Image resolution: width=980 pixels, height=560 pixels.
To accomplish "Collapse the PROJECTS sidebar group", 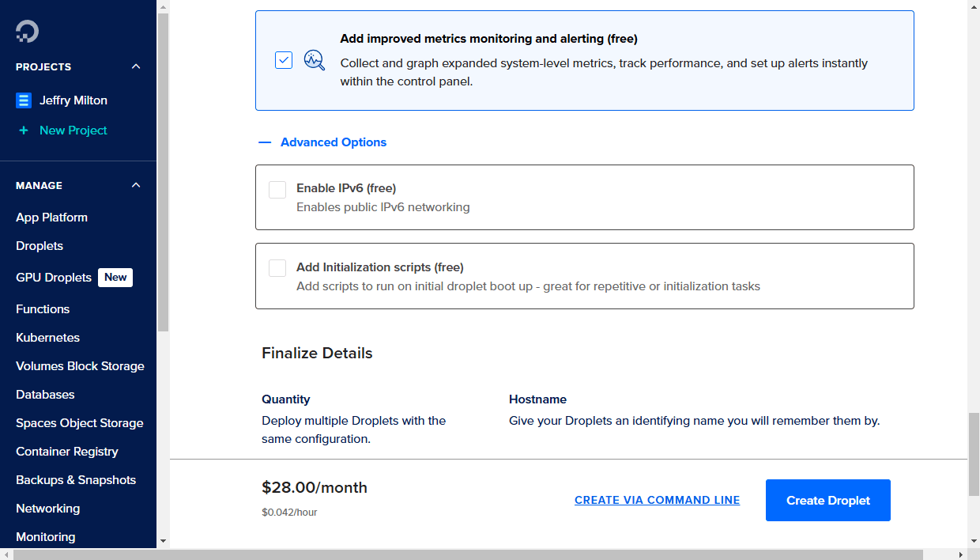I will click(135, 66).
